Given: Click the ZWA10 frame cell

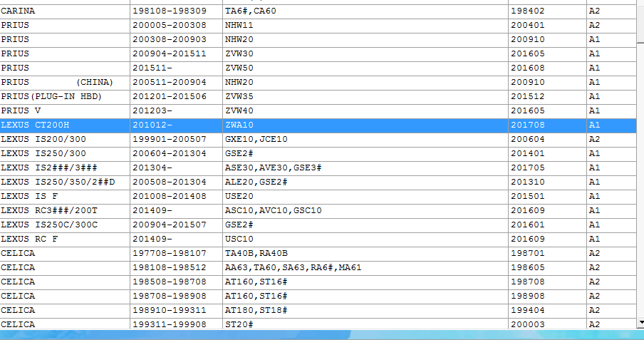Looking at the screenshot, I should click(365, 125).
